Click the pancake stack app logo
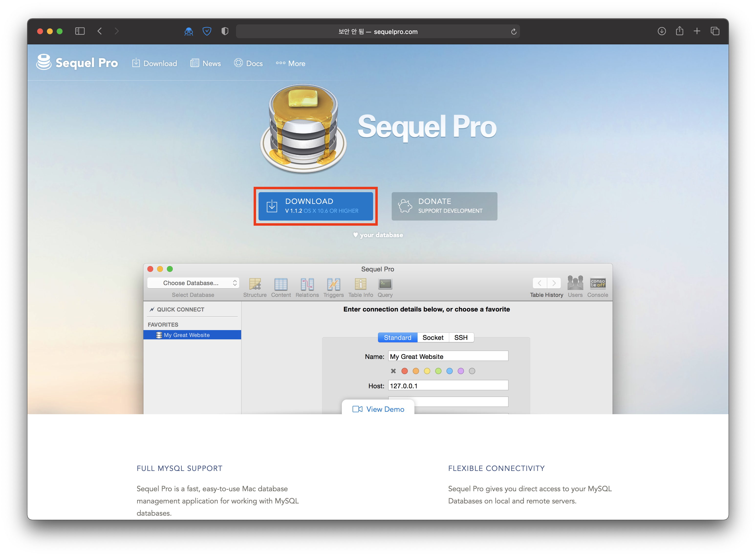 coord(303,129)
